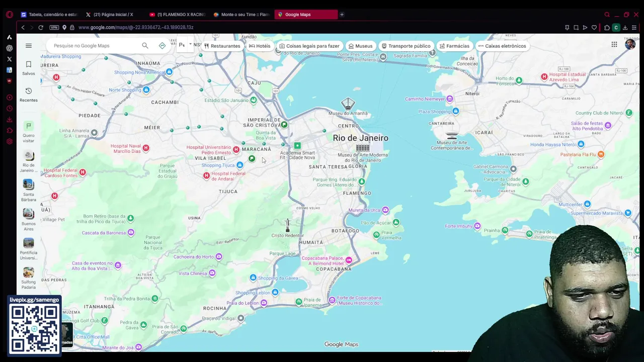Click Forte de Copacabana museum marker
The image size is (644, 362).
[x=332, y=300]
